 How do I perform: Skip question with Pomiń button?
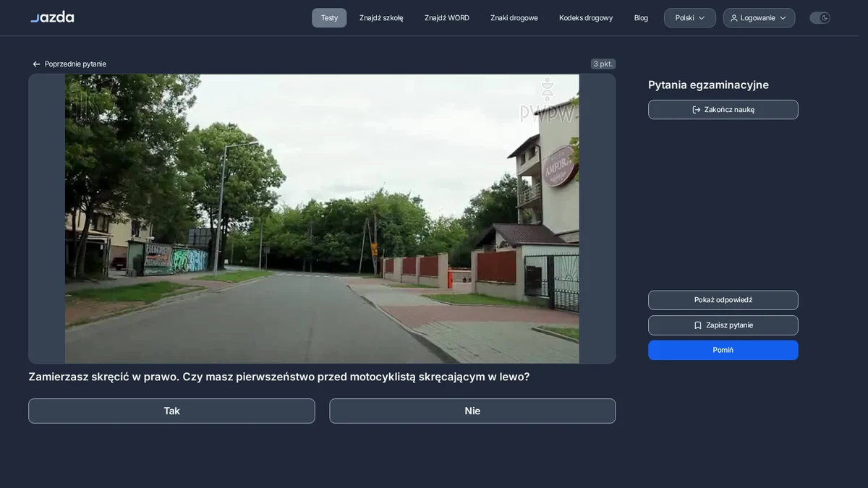click(x=723, y=350)
